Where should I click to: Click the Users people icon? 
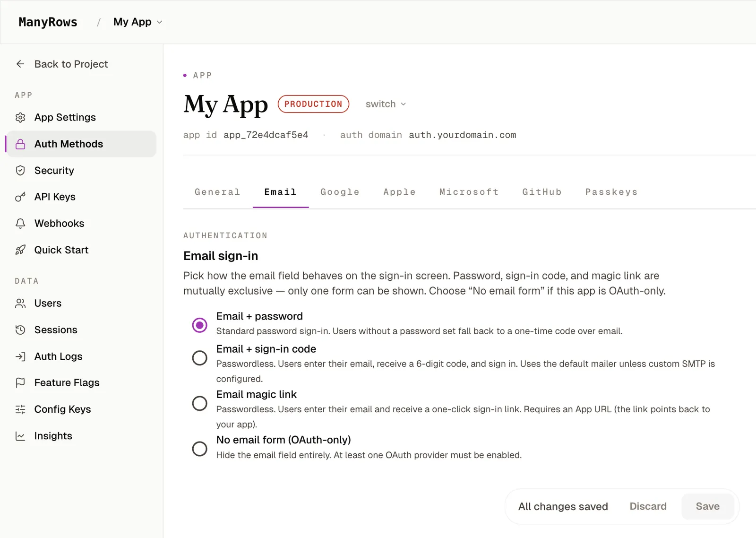pos(20,303)
